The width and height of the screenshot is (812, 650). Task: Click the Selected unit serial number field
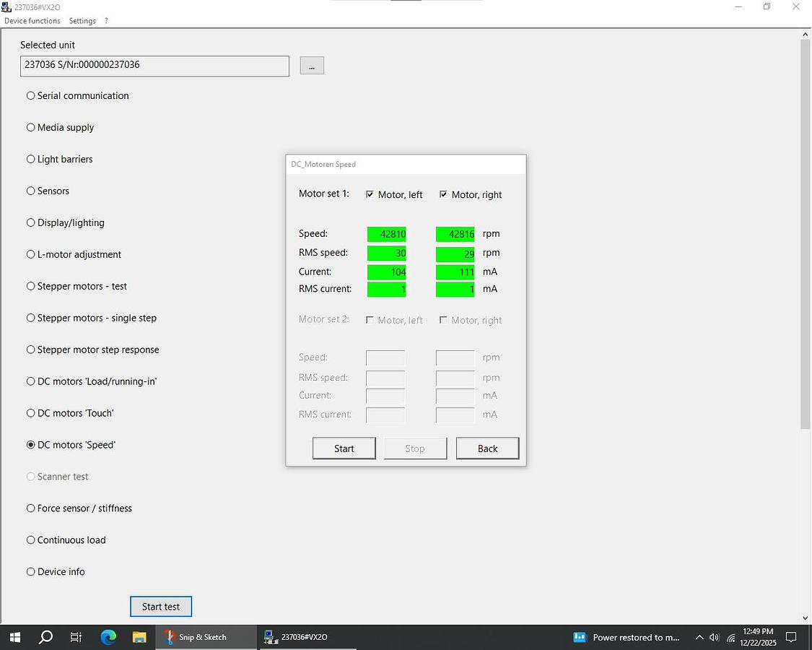click(x=154, y=66)
